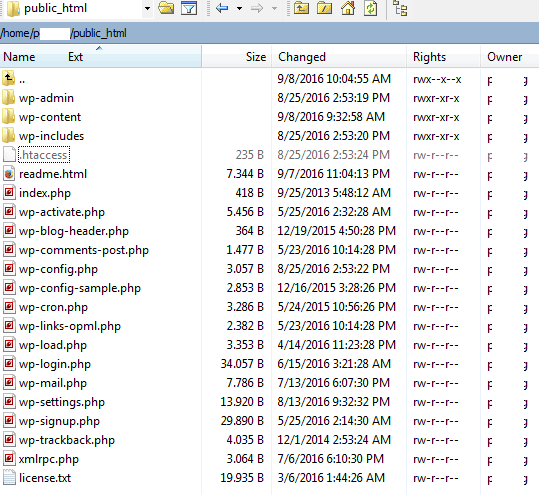Click rights rwx--x--x of parent row
Screen dimensions: 539x495
437,79
